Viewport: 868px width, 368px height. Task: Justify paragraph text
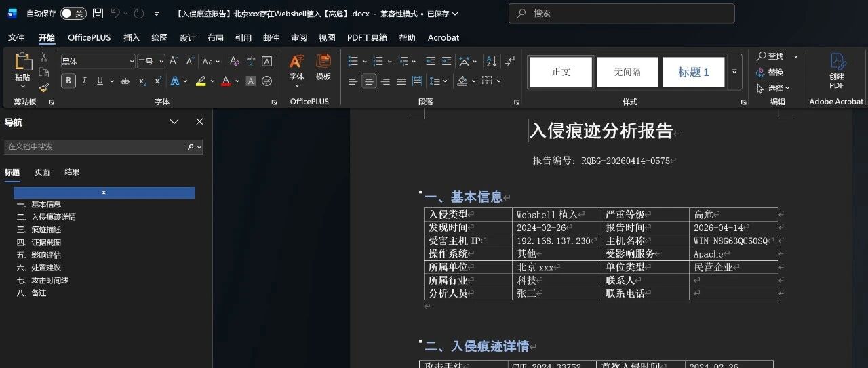point(401,81)
